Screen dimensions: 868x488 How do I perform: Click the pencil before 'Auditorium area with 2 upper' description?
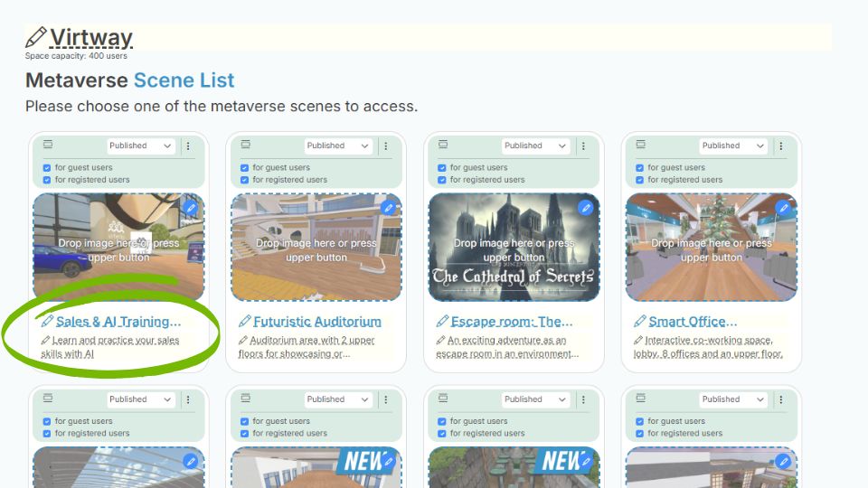point(243,341)
